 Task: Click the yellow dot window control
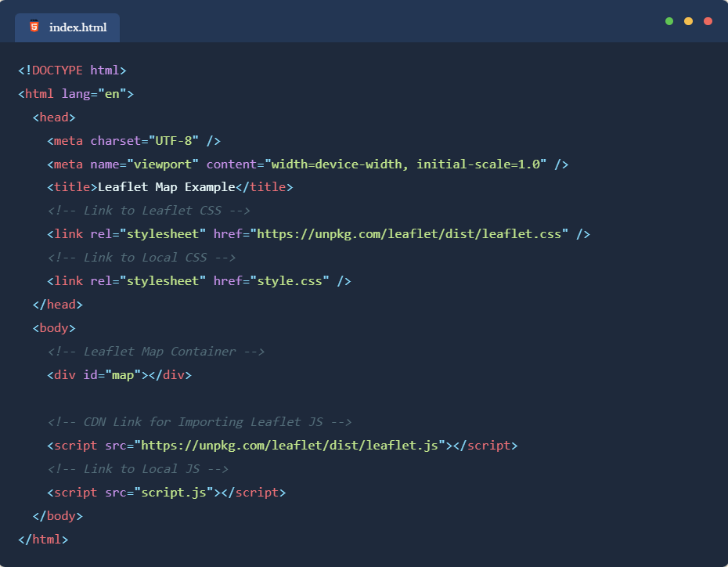click(x=689, y=21)
